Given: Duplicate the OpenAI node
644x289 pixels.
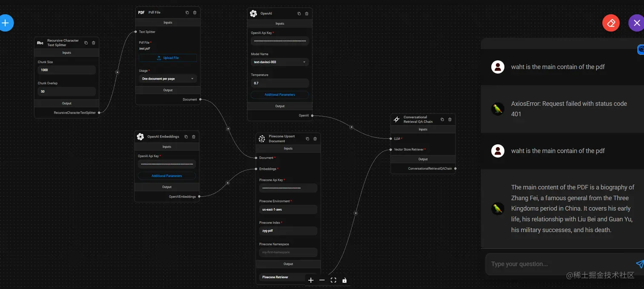Looking at the screenshot, I should coord(299,14).
